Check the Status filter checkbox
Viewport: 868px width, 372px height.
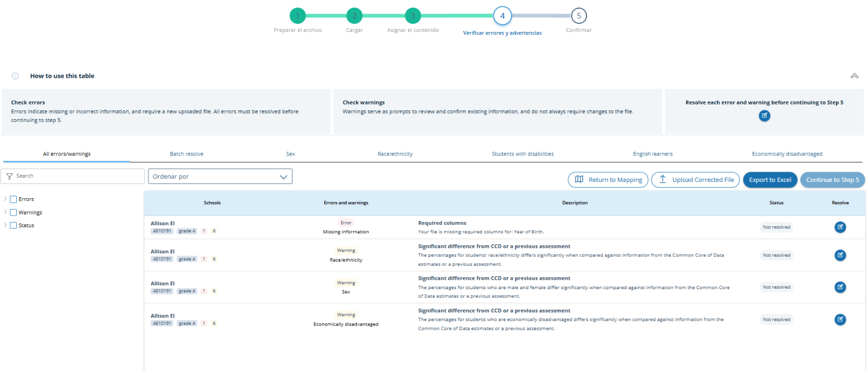[x=14, y=225]
